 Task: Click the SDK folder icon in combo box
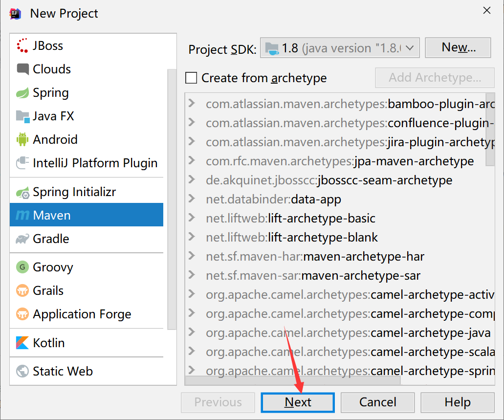click(x=272, y=48)
